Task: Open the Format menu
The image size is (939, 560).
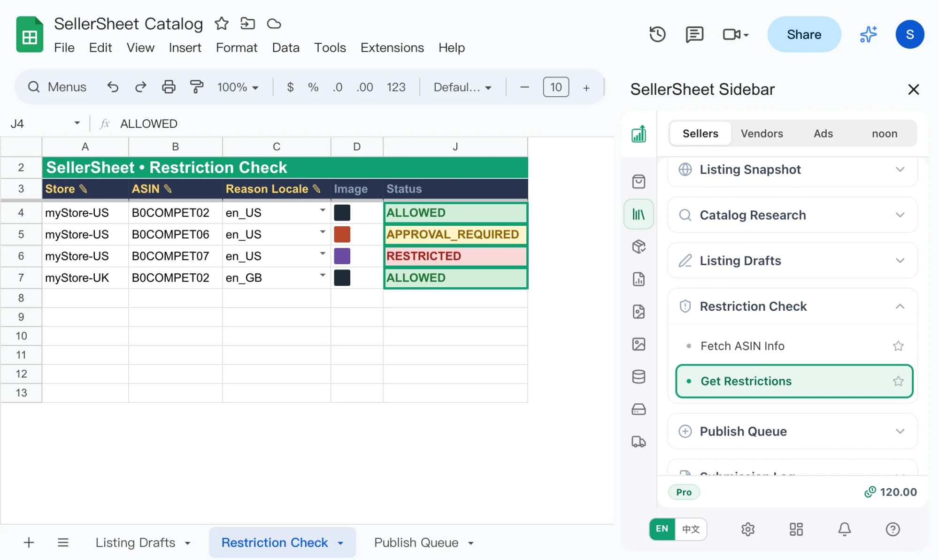Action: [x=237, y=47]
